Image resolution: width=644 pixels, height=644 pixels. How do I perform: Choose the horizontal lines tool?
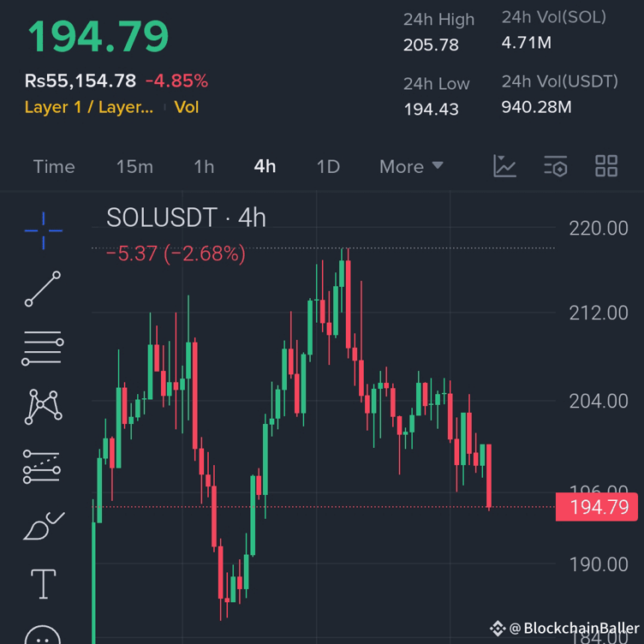coord(43,348)
